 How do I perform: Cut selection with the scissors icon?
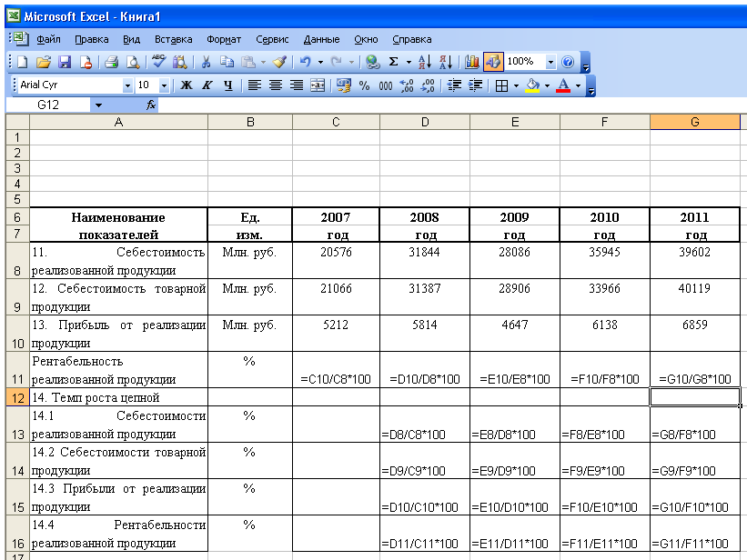coord(206,62)
